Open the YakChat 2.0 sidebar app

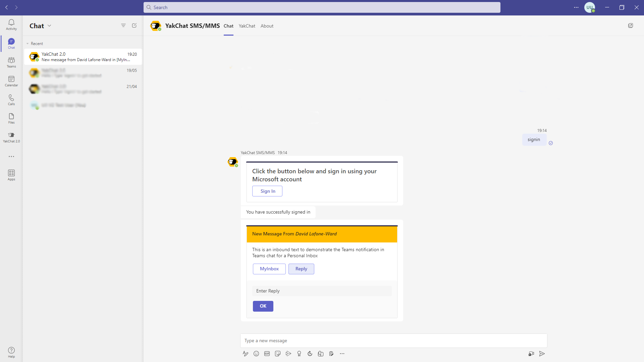pyautogui.click(x=11, y=137)
